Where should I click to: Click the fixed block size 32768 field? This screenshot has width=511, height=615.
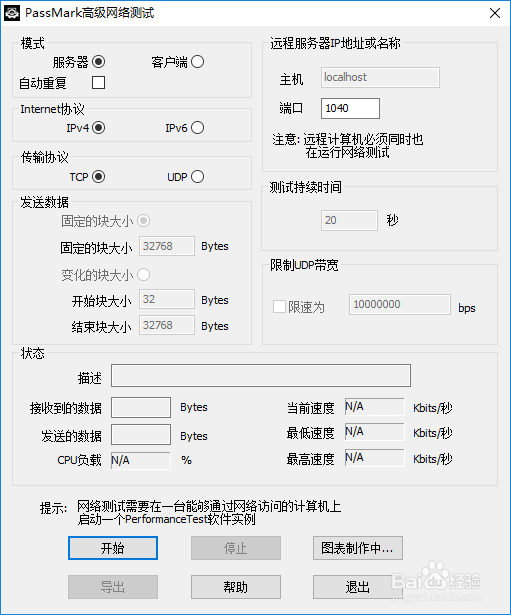[x=167, y=246]
